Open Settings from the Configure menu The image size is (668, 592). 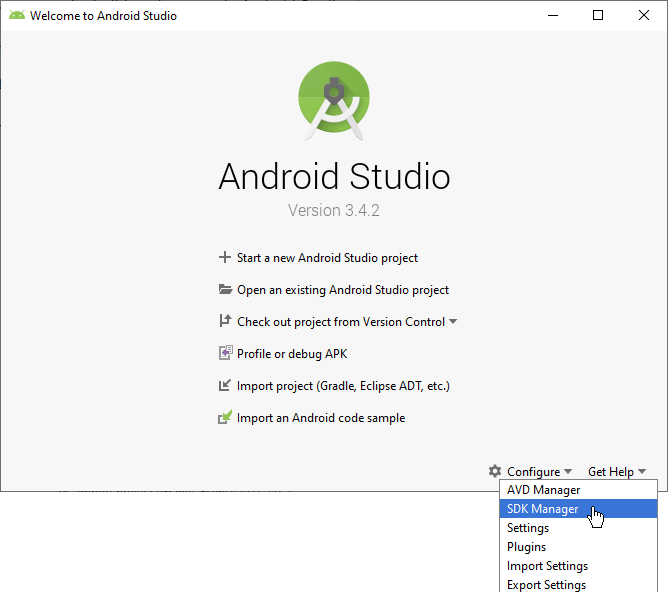[528, 528]
